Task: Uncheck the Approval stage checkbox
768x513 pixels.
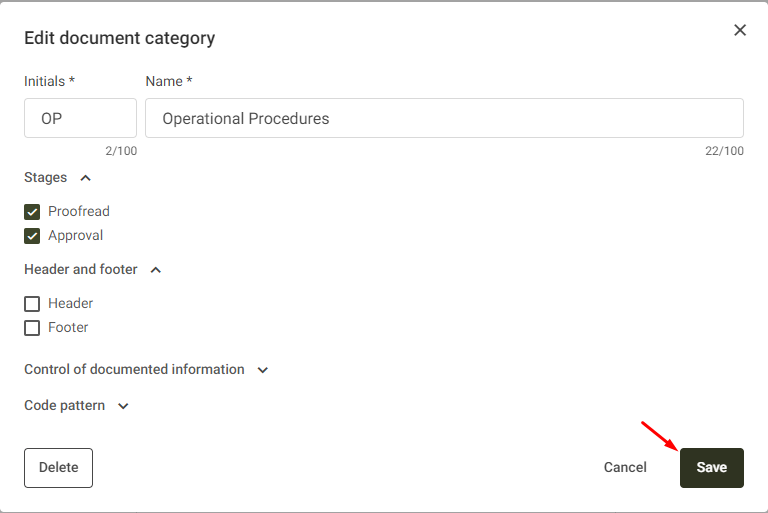Action: pos(32,236)
